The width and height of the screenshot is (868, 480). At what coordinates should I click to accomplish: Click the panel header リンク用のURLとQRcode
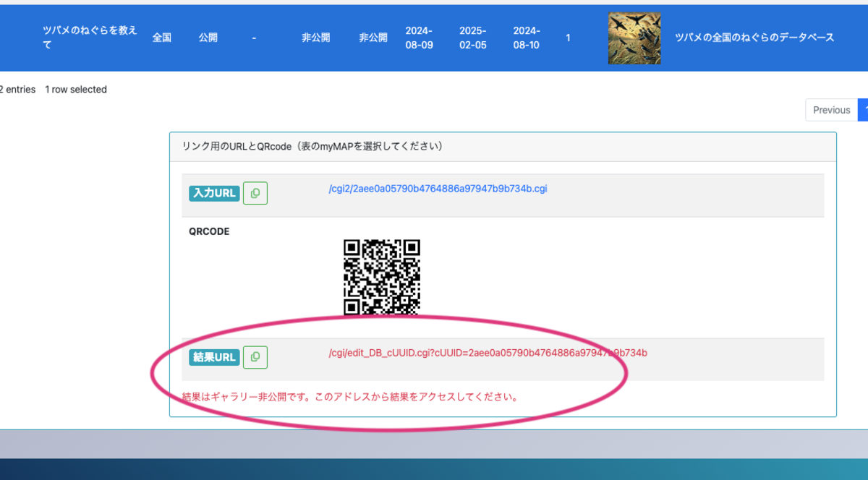coord(503,146)
